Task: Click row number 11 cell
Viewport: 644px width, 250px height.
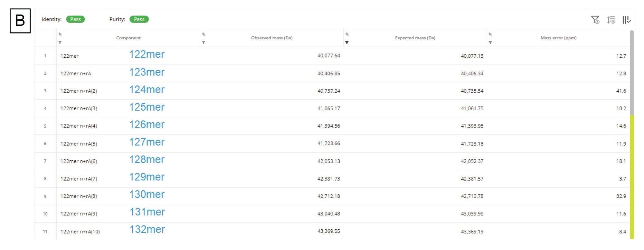Action: click(x=45, y=231)
